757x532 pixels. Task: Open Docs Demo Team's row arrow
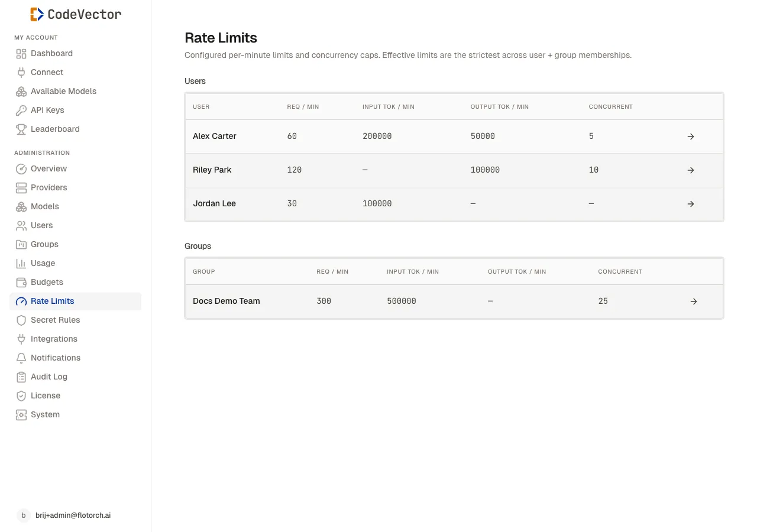pyautogui.click(x=694, y=301)
